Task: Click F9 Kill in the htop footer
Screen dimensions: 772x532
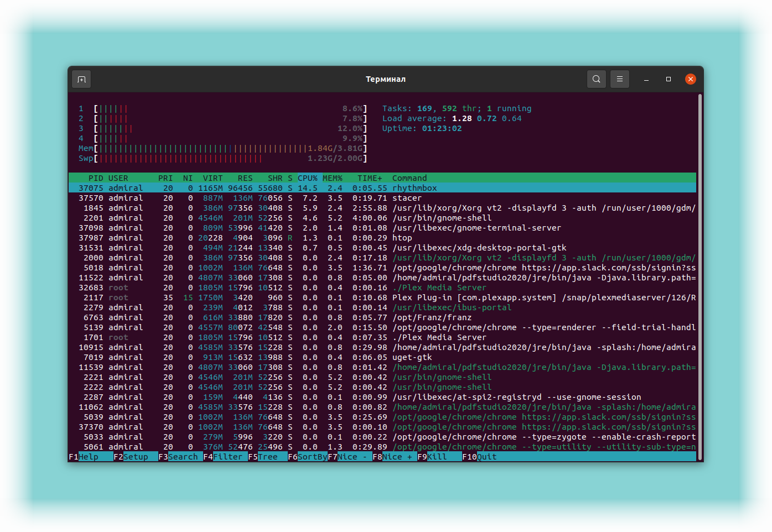Action: pyautogui.click(x=439, y=457)
